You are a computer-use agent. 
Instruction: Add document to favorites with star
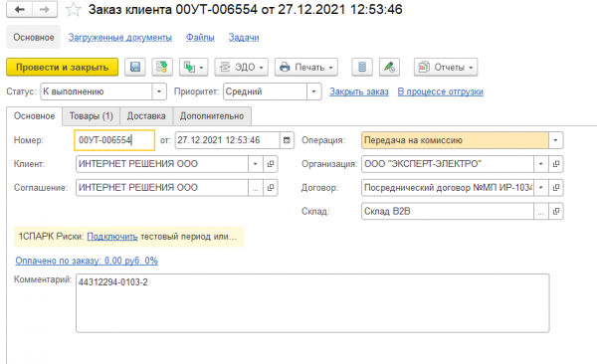tap(73, 10)
